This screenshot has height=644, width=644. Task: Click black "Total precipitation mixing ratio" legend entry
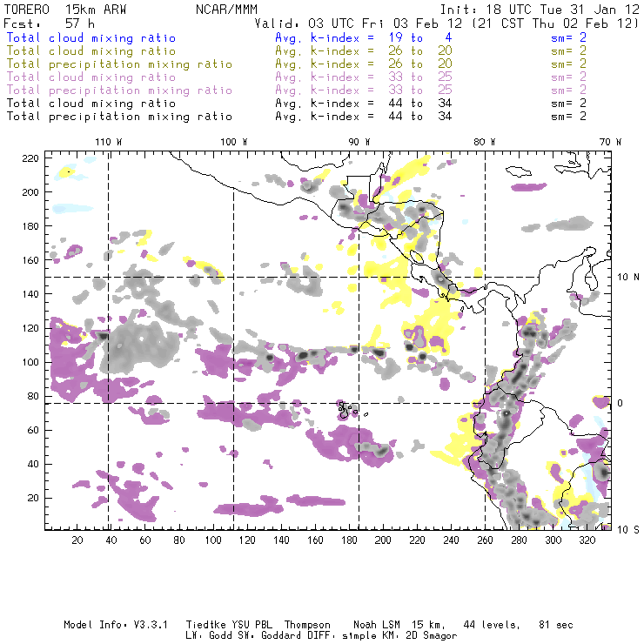point(119,117)
